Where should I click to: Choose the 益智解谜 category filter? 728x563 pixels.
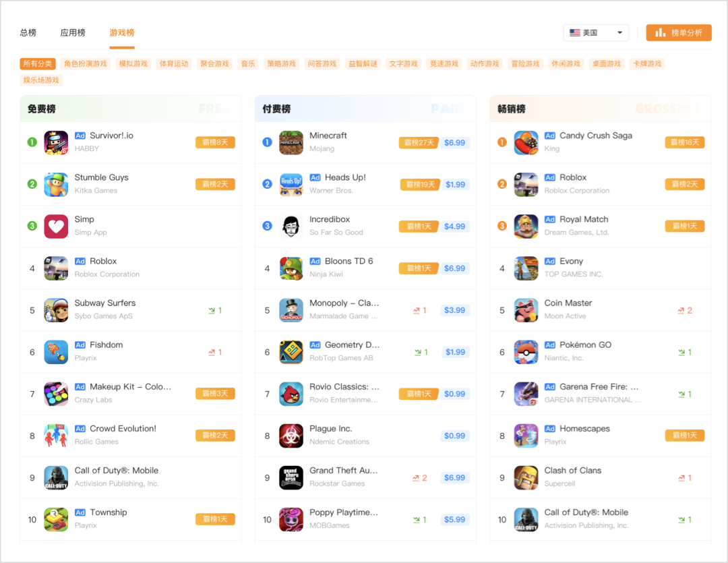point(363,63)
